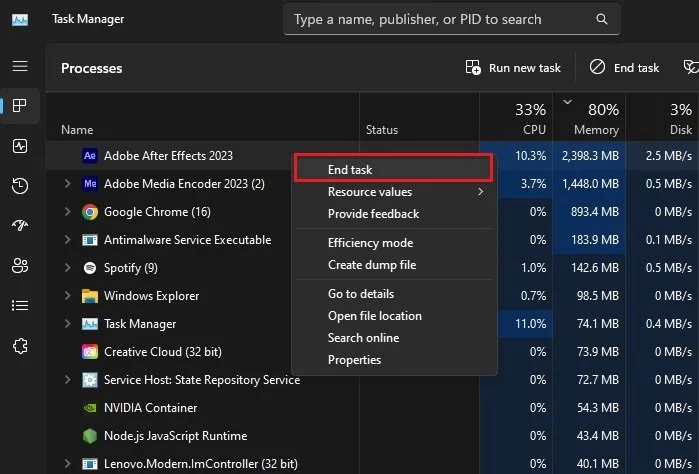Sort by the Name column header
The image size is (699, 474).
click(x=202, y=117)
